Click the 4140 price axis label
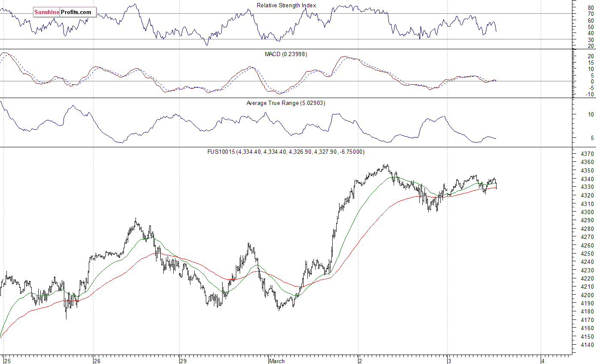 pyautogui.click(x=587, y=345)
